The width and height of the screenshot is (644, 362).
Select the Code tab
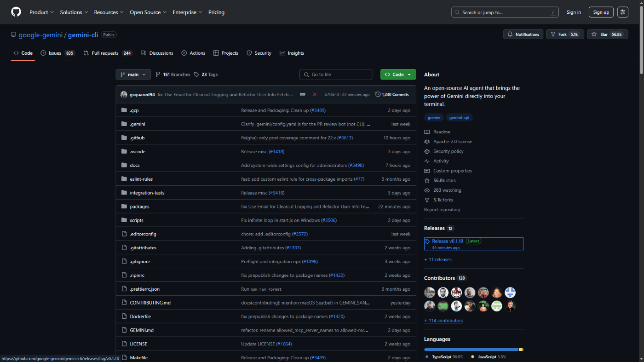pyautogui.click(x=23, y=53)
